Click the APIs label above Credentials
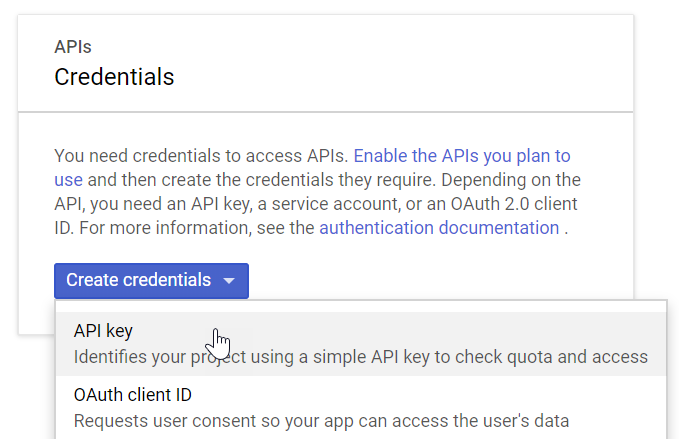Image resolution: width=679 pixels, height=439 pixels. coord(73,47)
